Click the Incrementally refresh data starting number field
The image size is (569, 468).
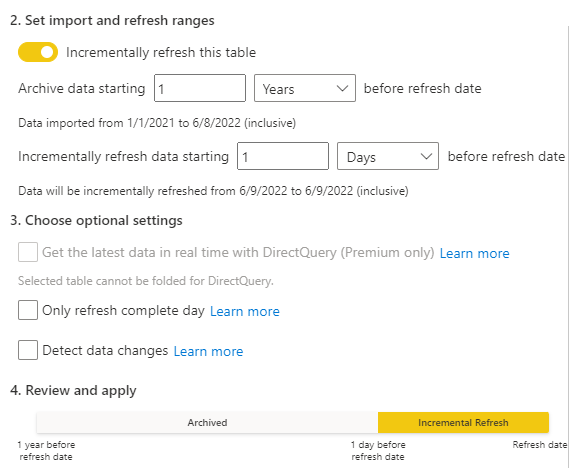click(283, 156)
